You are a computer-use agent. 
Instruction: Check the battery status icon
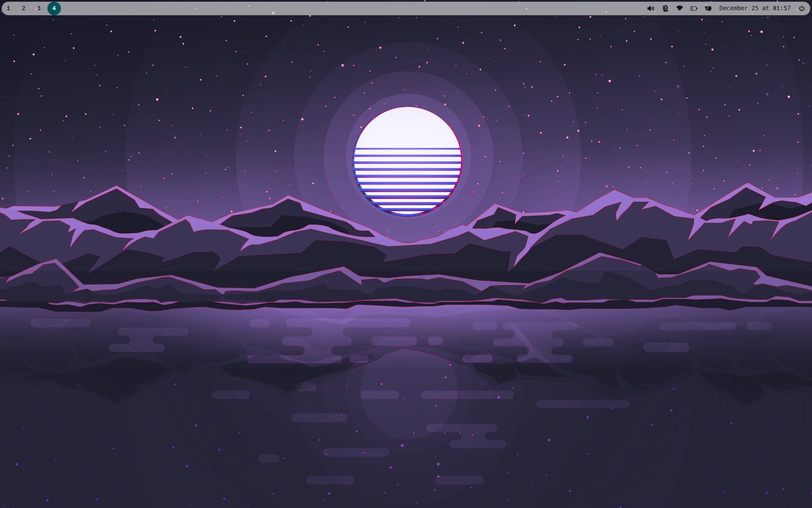pos(694,8)
